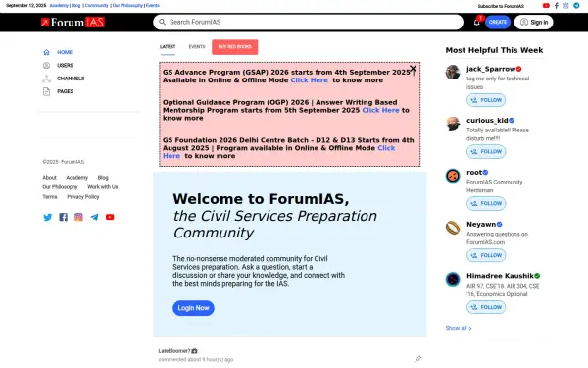This screenshot has width=588, height=368.
Task: Open Facebook icon in sidebar footer
Action: (x=64, y=217)
